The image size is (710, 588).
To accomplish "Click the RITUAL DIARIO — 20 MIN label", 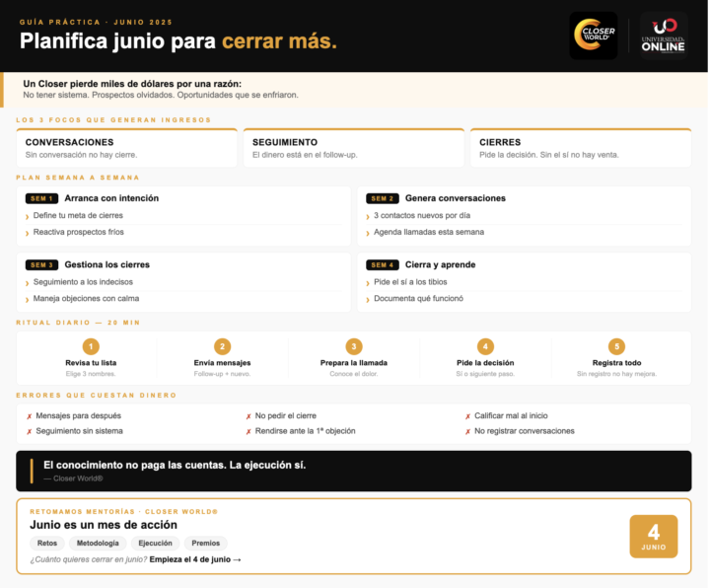I will click(78, 323).
